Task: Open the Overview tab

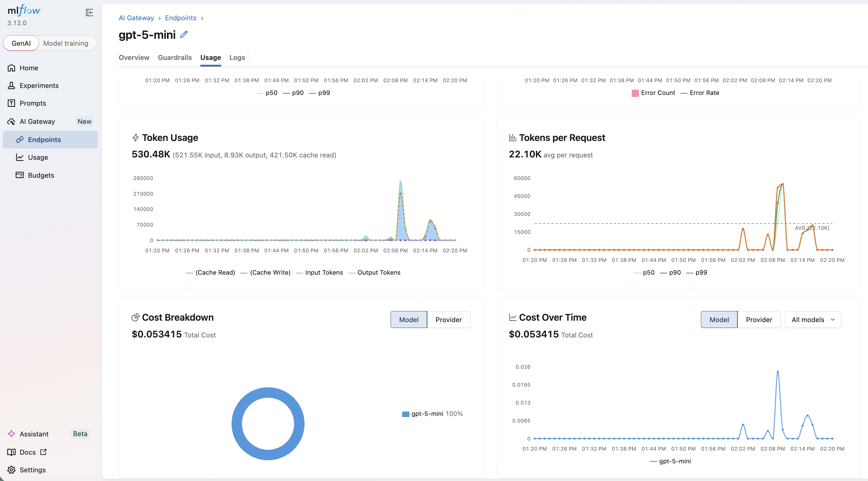Action: point(134,58)
